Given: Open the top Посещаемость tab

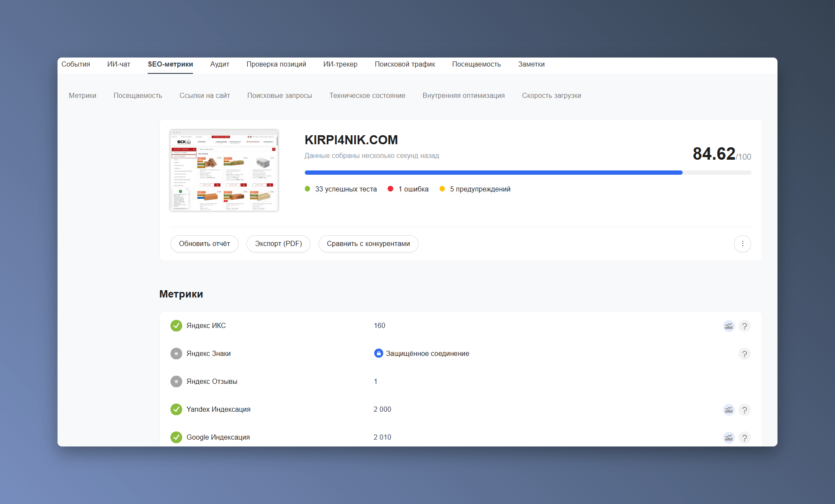Looking at the screenshot, I should pyautogui.click(x=477, y=64).
